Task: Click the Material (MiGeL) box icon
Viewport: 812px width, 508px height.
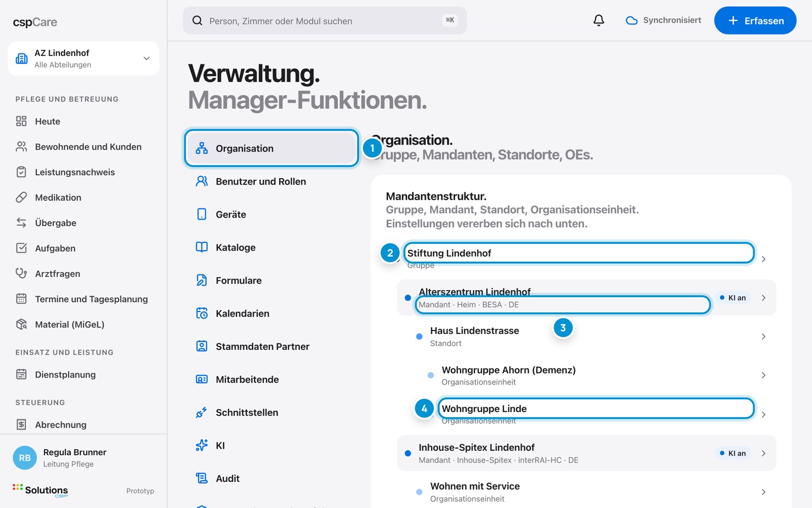Action: (x=21, y=324)
